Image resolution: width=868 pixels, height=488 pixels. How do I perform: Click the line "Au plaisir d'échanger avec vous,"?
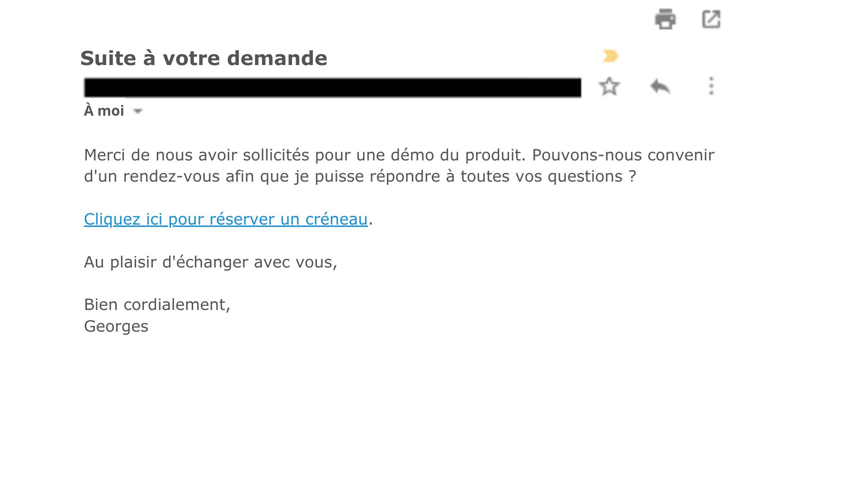(x=210, y=262)
